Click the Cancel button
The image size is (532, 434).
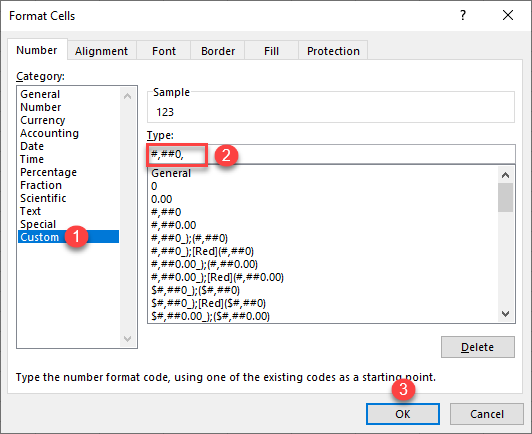487,414
